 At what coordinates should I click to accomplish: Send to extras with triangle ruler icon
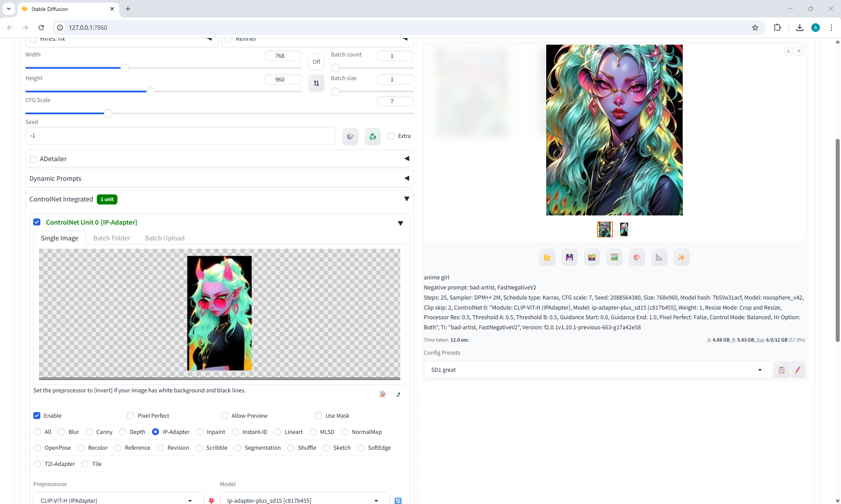(659, 257)
